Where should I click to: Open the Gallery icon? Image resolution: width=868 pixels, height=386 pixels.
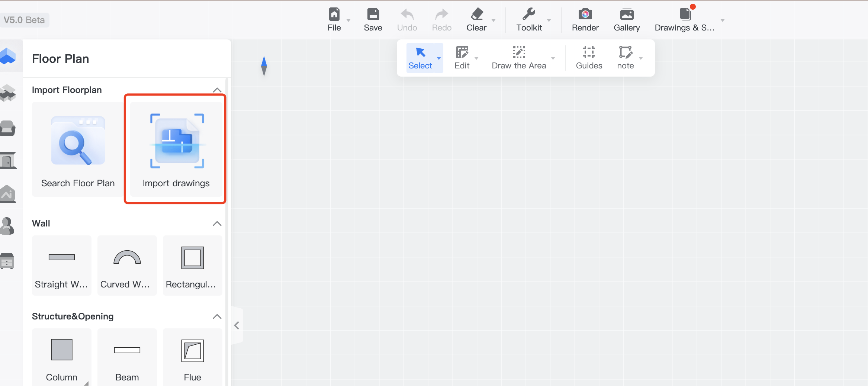click(627, 20)
